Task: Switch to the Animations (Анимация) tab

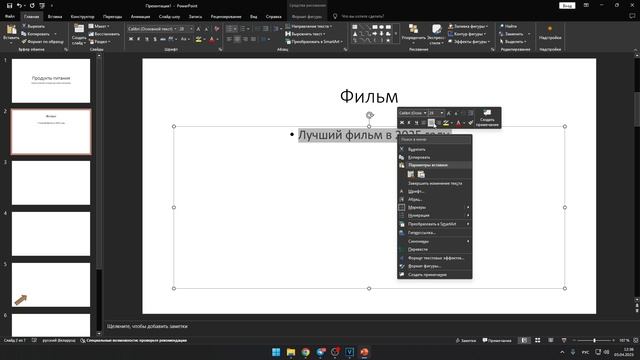Action: pyautogui.click(x=140, y=17)
